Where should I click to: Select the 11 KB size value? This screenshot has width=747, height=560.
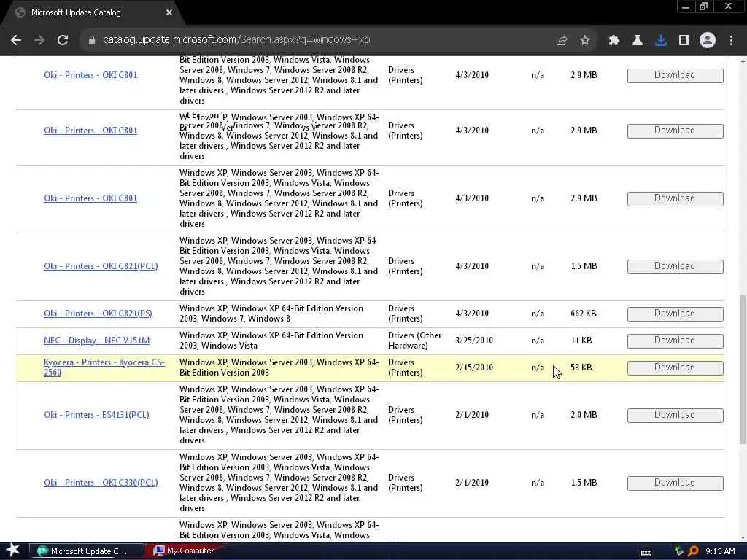581,341
